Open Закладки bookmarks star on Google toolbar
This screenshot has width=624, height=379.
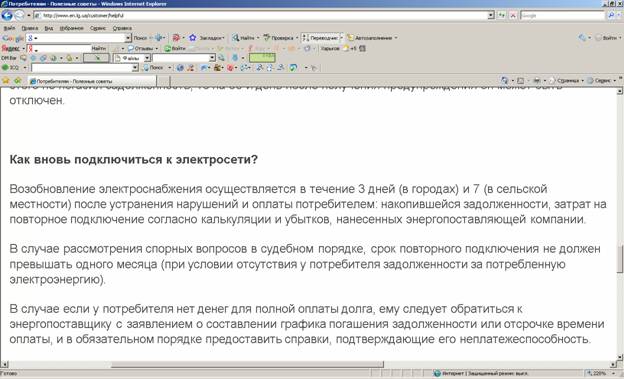(206, 38)
